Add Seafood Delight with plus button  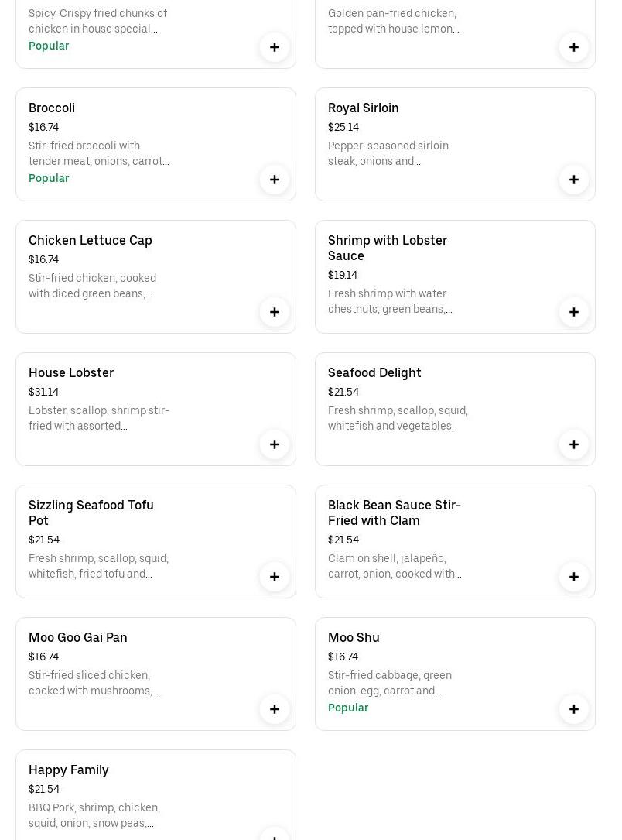pos(574,444)
